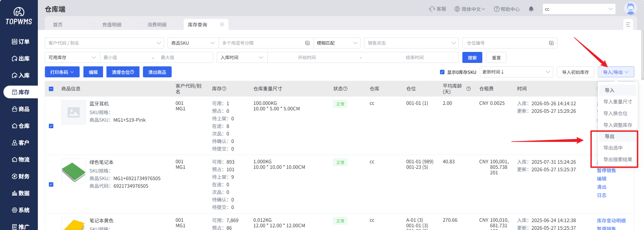Uncheck the 绿色笔记本 row checkbox
Image resolution: width=644 pixels, height=230 pixels.
tap(51, 184)
